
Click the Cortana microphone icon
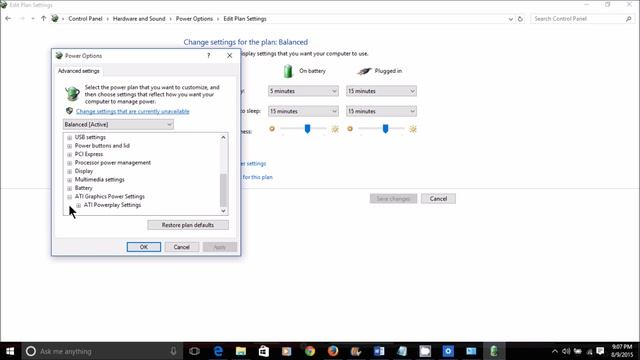(173, 351)
